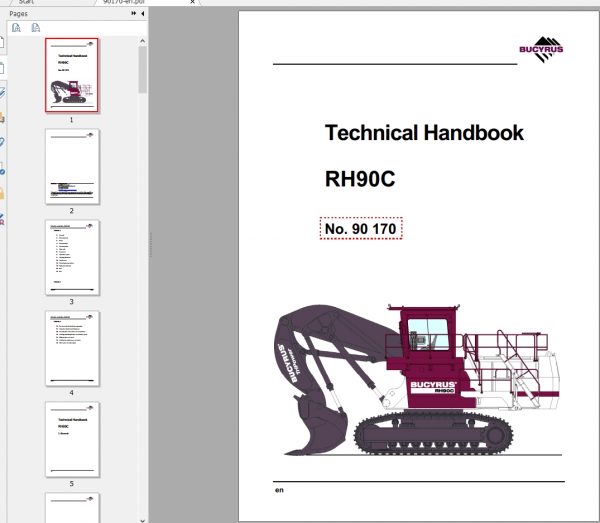
Task: Click the Pages panel title
Action: (18, 13)
